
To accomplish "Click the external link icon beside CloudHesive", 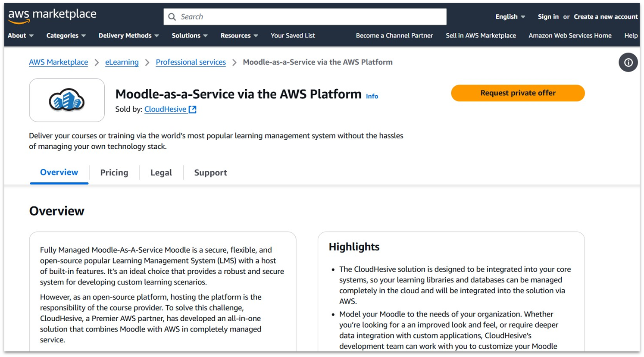I will [193, 110].
